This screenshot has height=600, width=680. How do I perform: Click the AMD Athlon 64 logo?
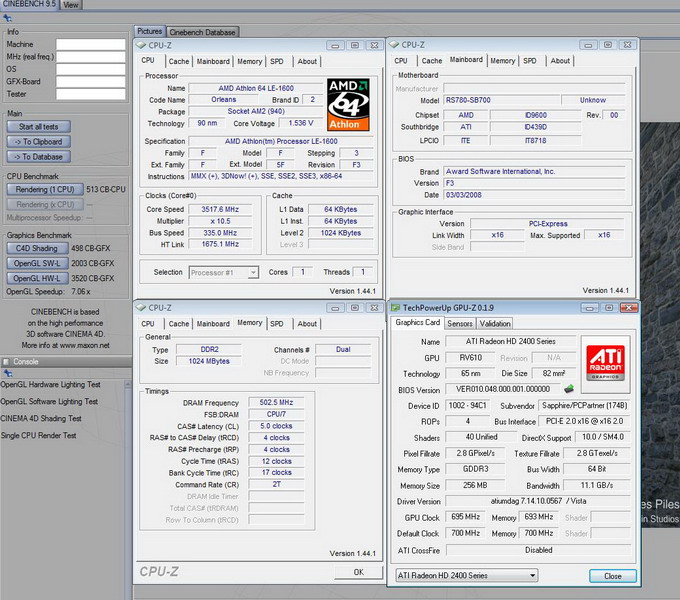pyautogui.click(x=349, y=102)
